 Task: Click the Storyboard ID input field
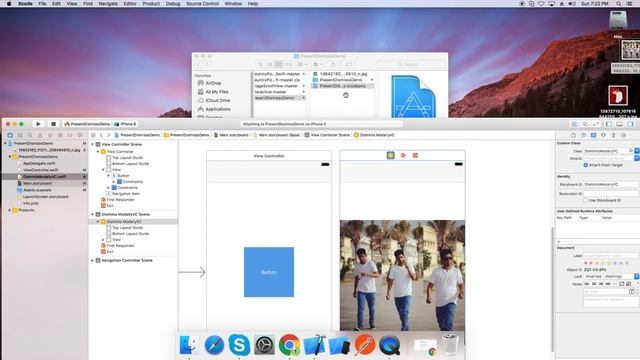click(611, 184)
